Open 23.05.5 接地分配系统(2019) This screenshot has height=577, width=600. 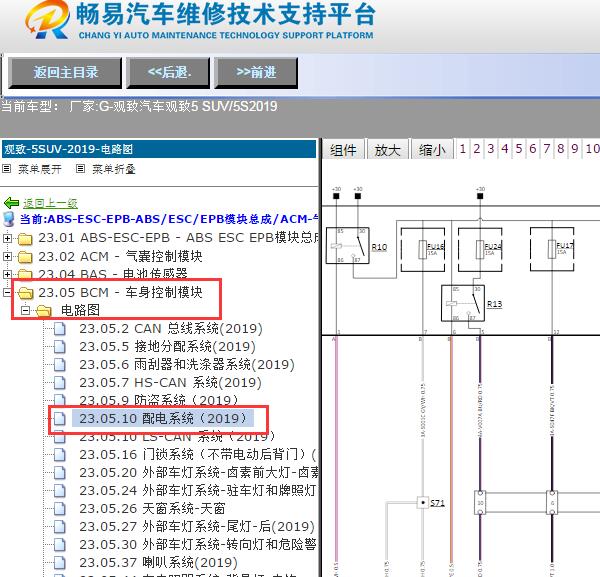tap(168, 347)
